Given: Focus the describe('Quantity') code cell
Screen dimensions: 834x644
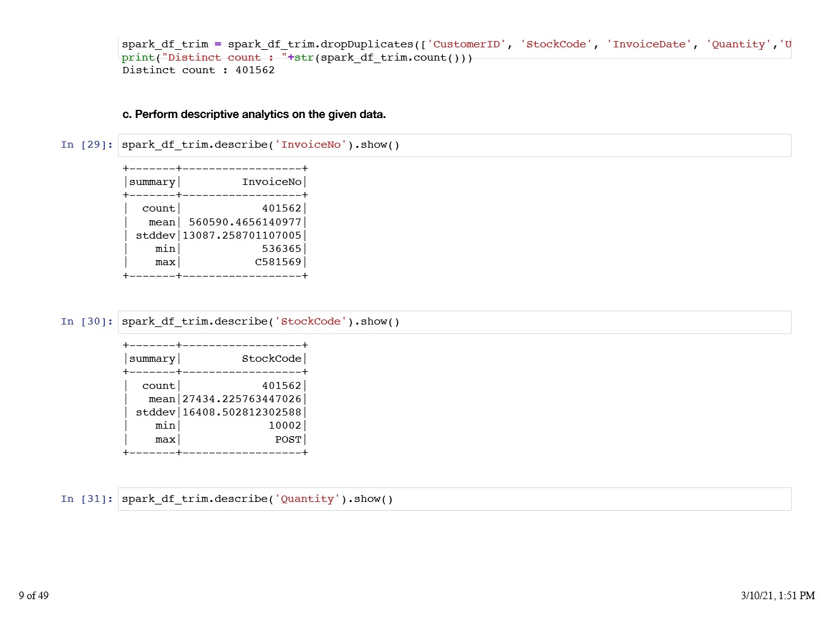Looking at the screenshot, I should [454, 499].
